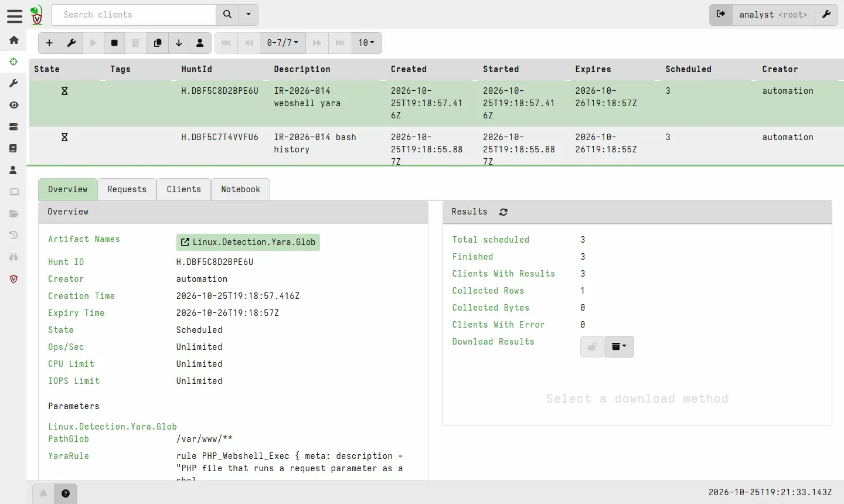Click the red shield icon in sidebar
The width and height of the screenshot is (844, 504).
[x=13, y=279]
